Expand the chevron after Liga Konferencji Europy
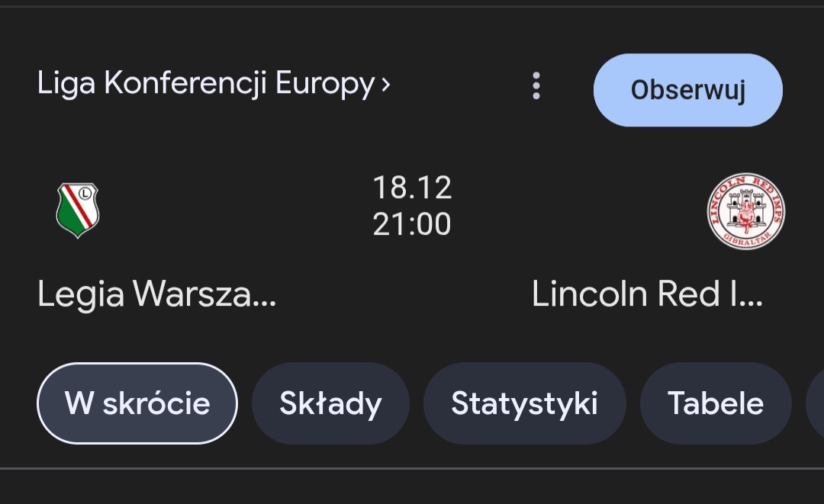 pyautogui.click(x=385, y=84)
